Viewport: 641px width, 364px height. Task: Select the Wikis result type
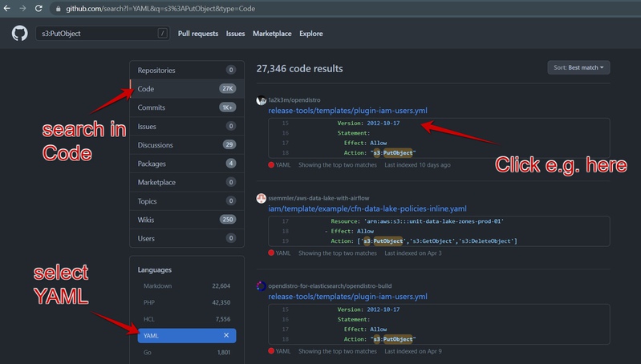(x=187, y=220)
